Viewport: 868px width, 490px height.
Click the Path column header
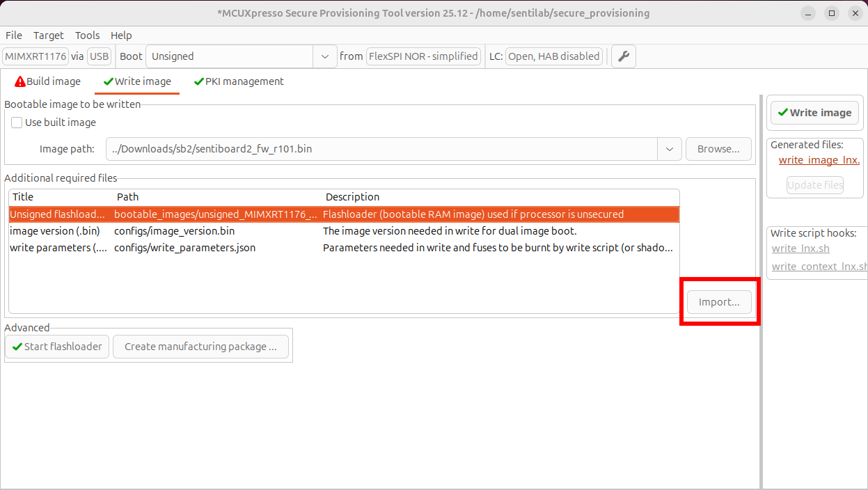(128, 197)
